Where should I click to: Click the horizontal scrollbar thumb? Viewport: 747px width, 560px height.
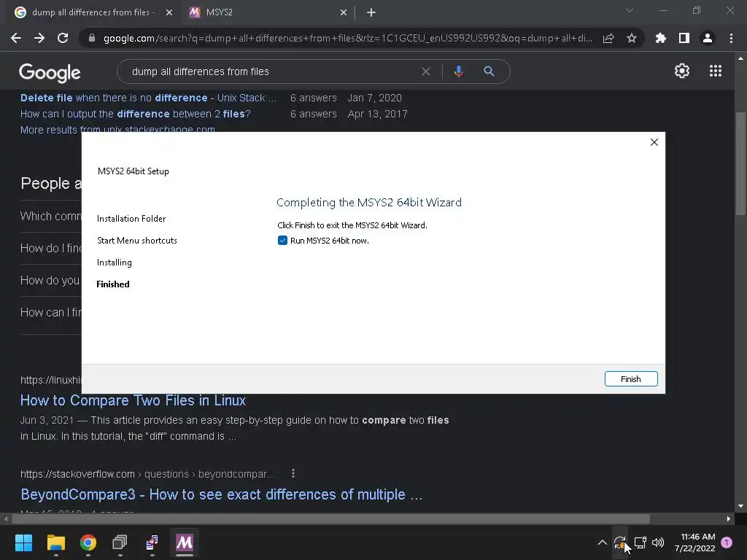(x=330, y=518)
